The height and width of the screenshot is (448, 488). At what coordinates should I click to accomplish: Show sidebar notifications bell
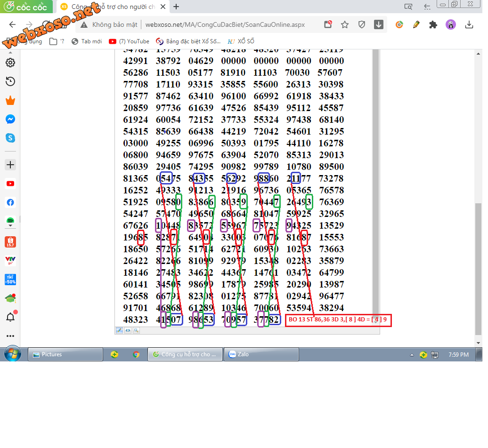point(10,317)
